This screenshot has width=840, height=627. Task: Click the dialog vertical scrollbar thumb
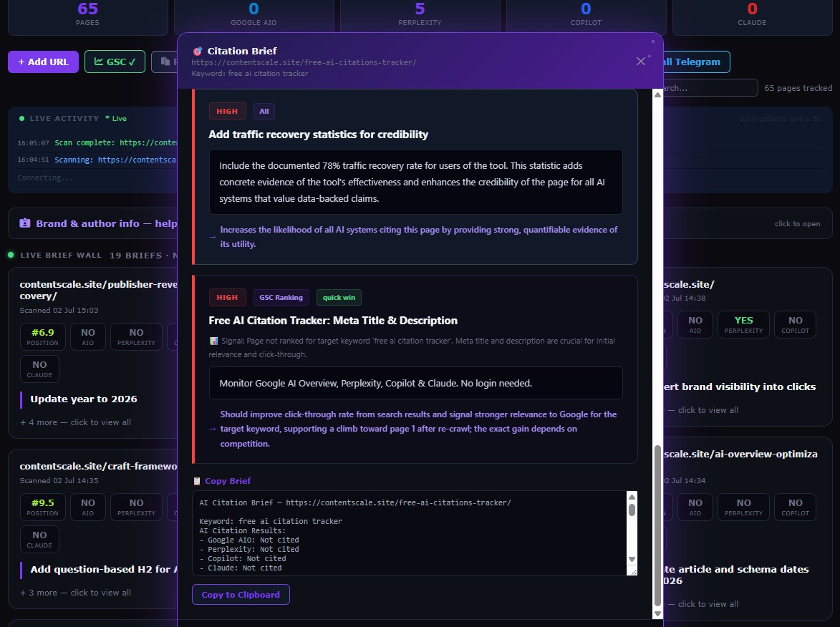tap(657, 526)
